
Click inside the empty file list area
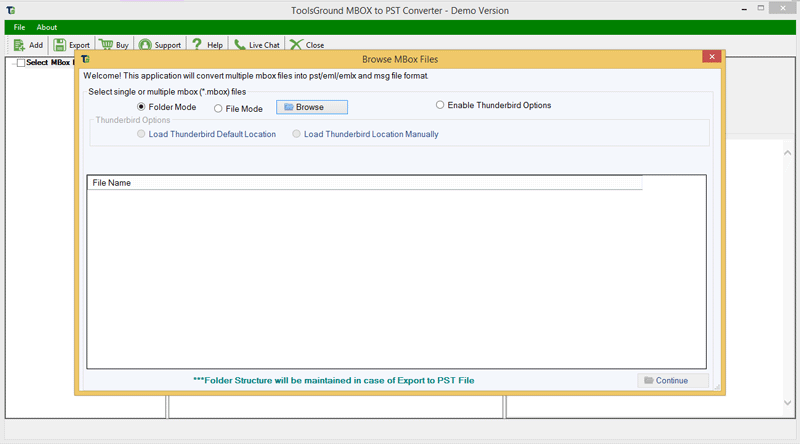point(396,280)
